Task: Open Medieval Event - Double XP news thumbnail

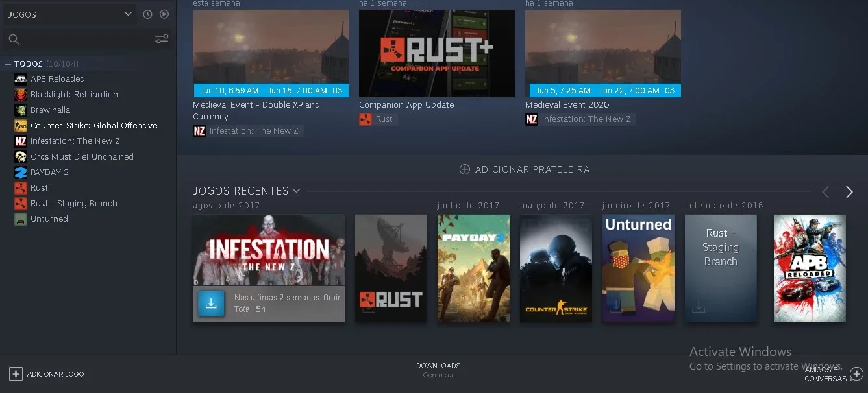Action: [x=271, y=53]
